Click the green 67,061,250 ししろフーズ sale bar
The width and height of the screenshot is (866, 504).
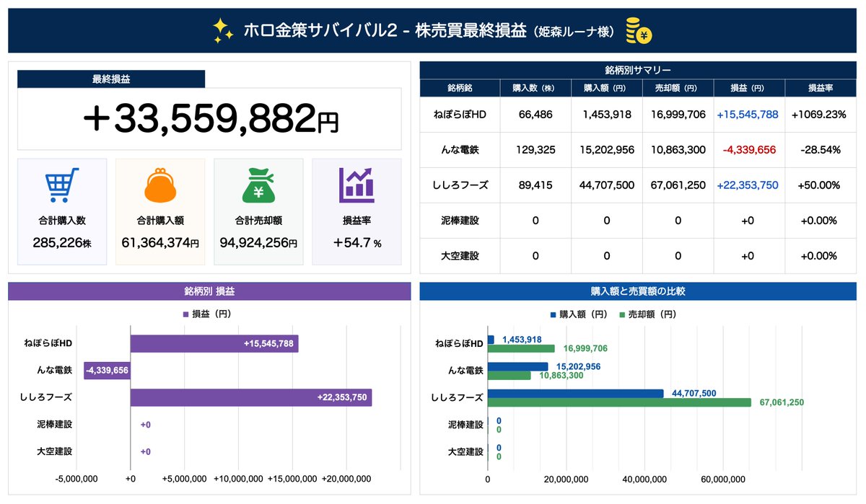click(x=620, y=402)
